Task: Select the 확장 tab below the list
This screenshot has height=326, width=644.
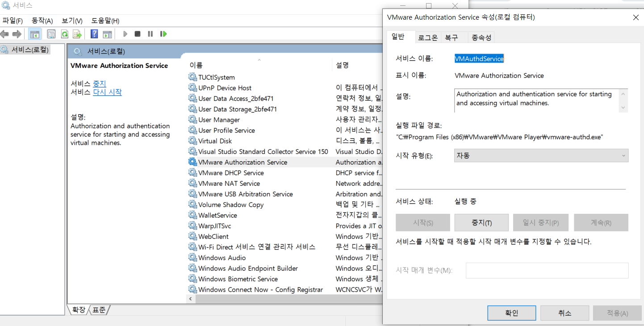Action: click(79, 309)
